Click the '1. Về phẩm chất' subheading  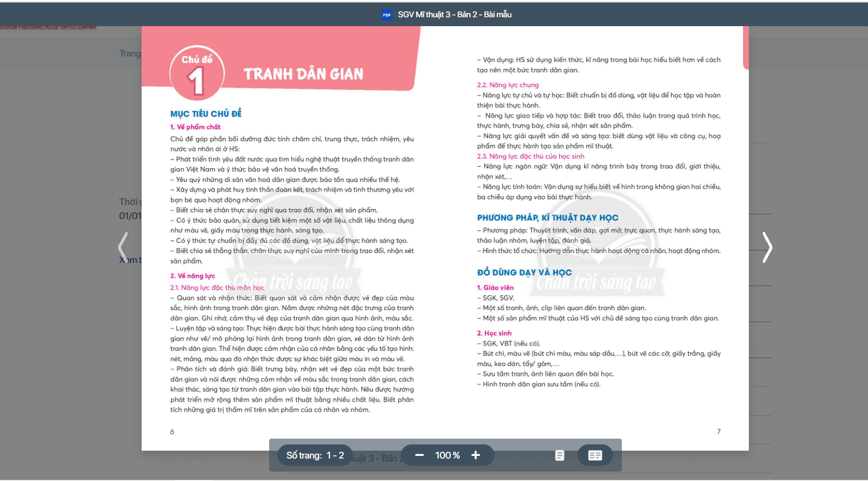195,127
